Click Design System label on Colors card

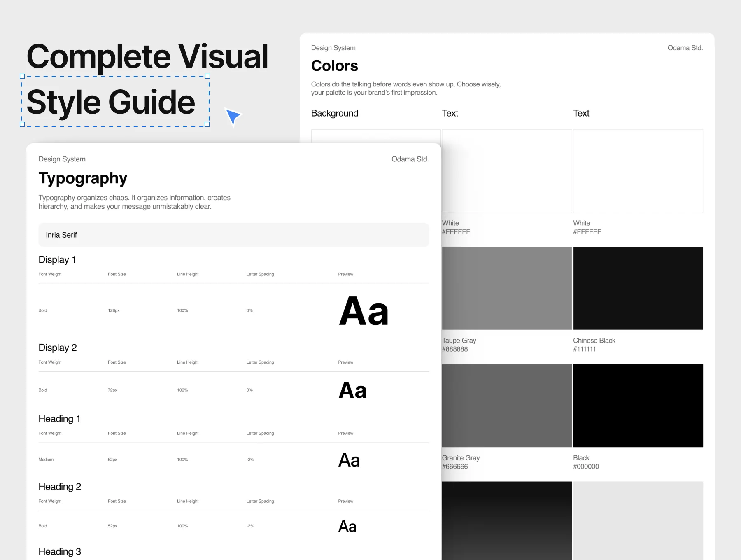[333, 48]
